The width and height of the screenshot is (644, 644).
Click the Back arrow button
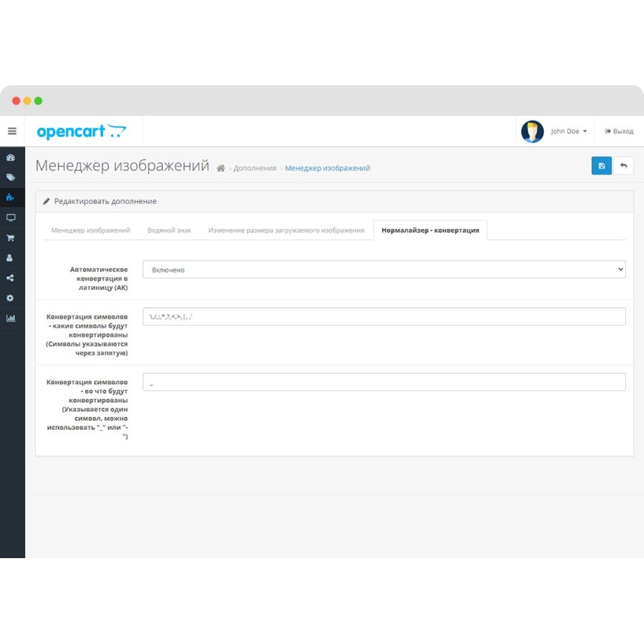(623, 165)
